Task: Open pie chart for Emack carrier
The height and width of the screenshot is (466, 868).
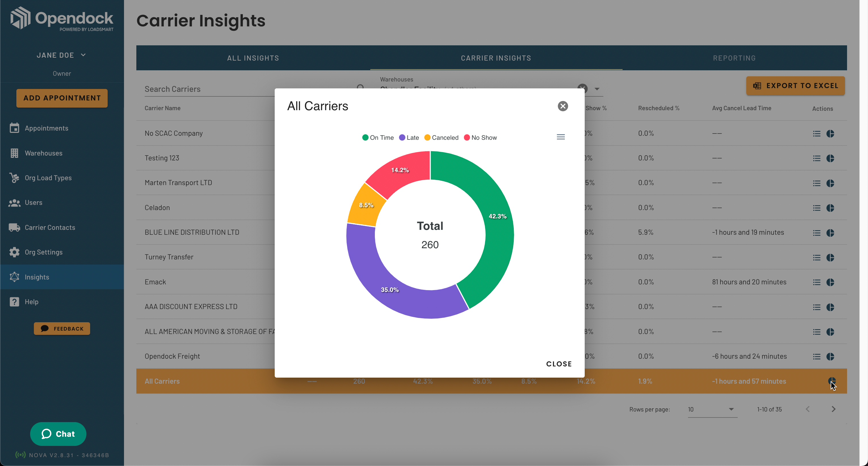Action: tap(830, 282)
